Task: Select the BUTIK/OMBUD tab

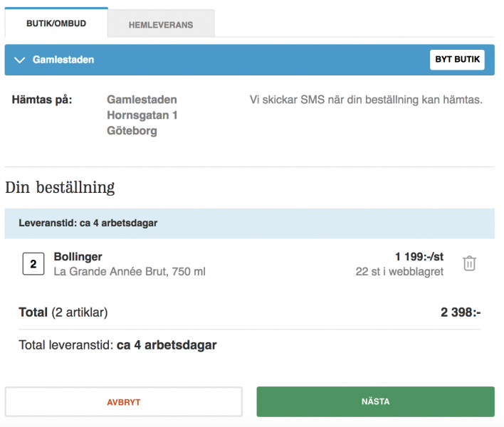Action: point(56,23)
